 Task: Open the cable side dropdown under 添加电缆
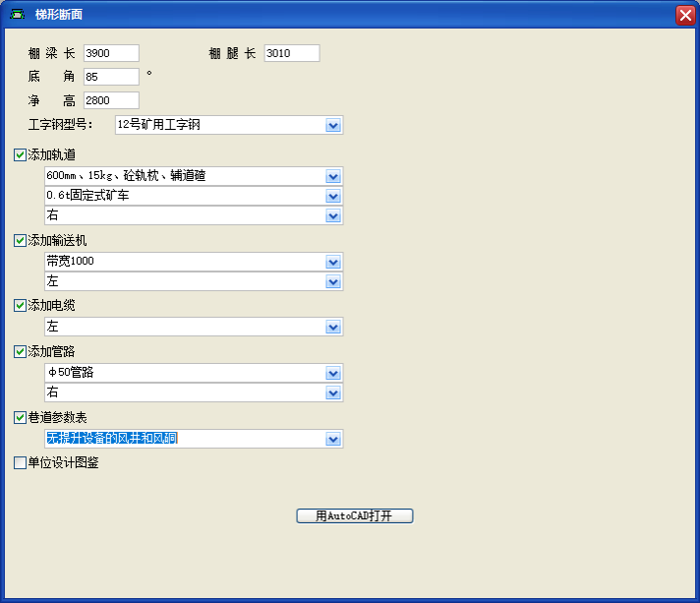coord(333,327)
